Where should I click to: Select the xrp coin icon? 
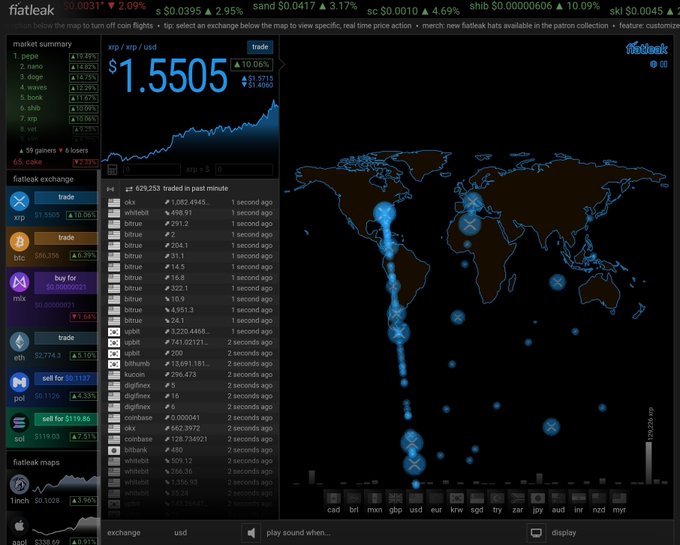(20, 201)
